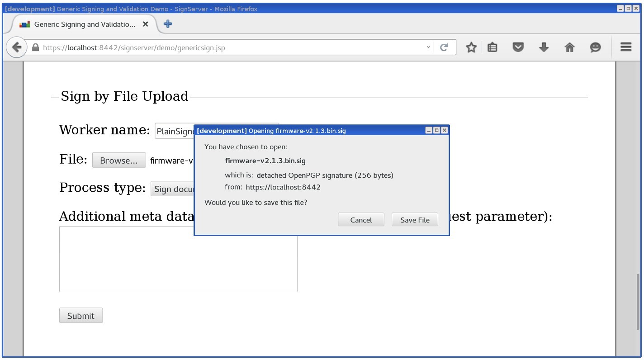Open the Process type dropdown
This screenshot has height=360, width=644.
(173, 189)
